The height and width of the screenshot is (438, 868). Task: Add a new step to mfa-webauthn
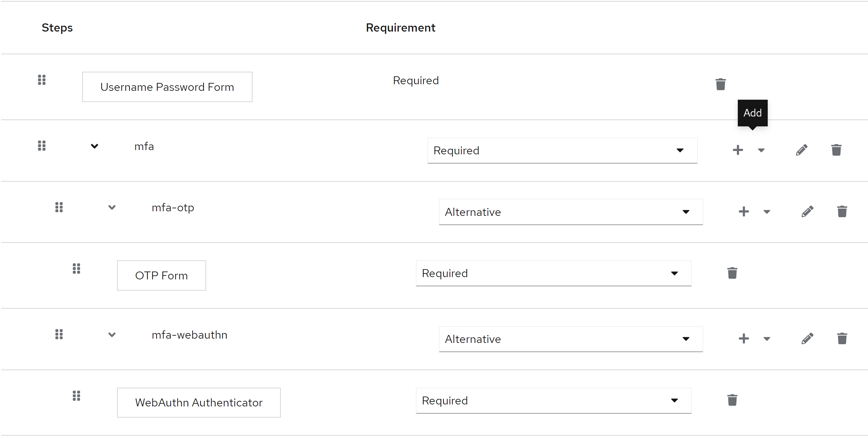(x=744, y=339)
